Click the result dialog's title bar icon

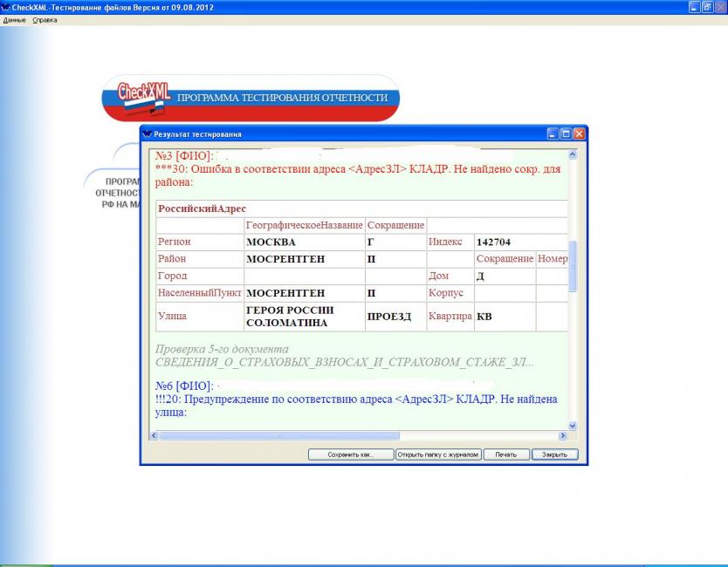point(147,134)
